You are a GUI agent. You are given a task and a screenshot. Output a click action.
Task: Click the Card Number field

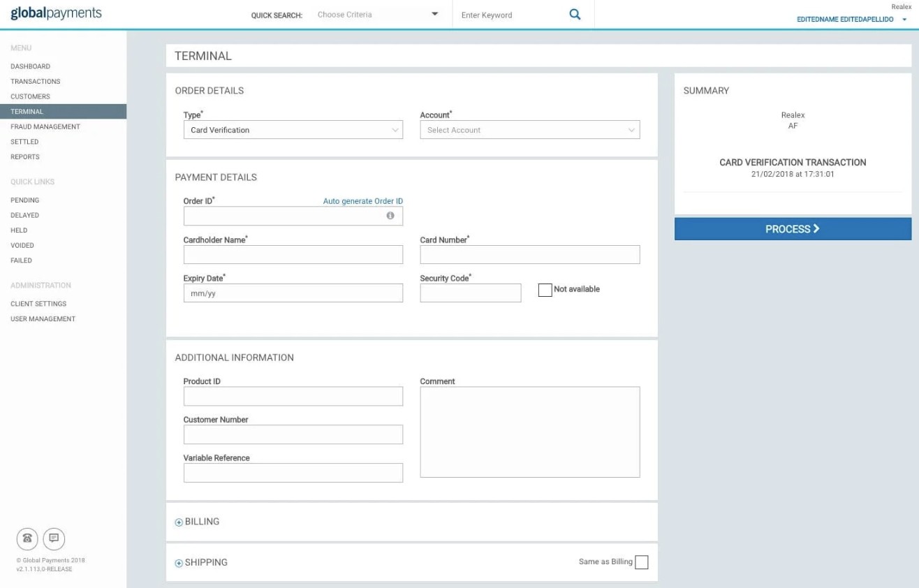pos(529,254)
